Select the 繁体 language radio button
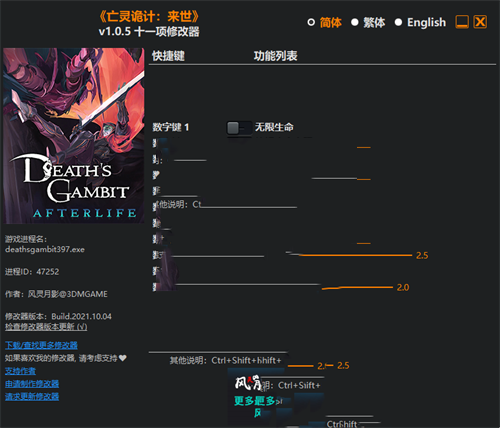Screen dimensions: 500x428 (355, 22)
